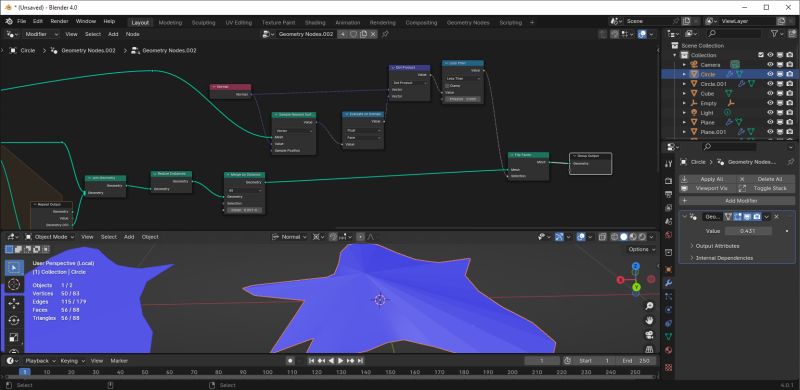Open the Render properties tab
This screenshot has height=390, width=800.
click(x=668, y=181)
